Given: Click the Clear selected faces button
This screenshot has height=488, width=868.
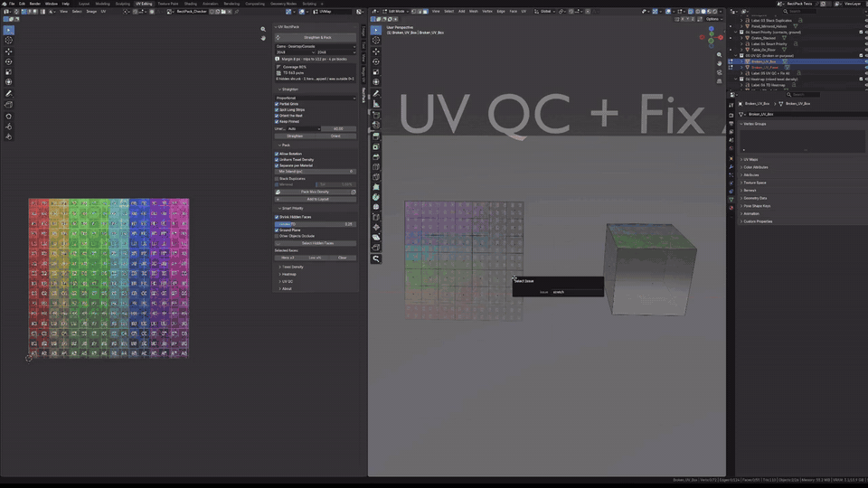Looking at the screenshot, I should point(343,258).
